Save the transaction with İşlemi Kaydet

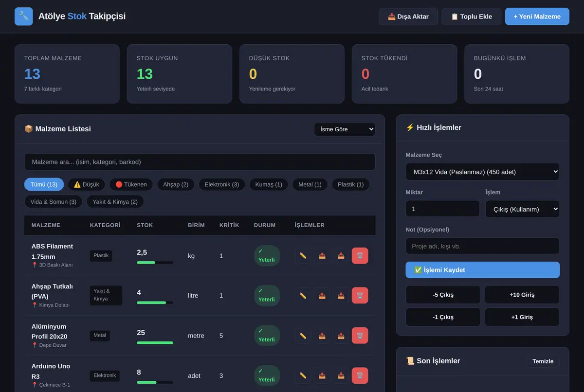click(482, 270)
